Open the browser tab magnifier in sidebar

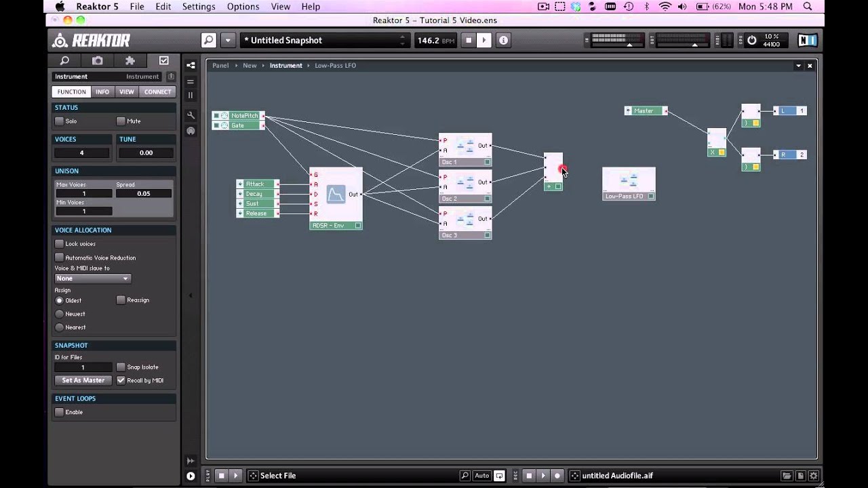[x=65, y=60]
